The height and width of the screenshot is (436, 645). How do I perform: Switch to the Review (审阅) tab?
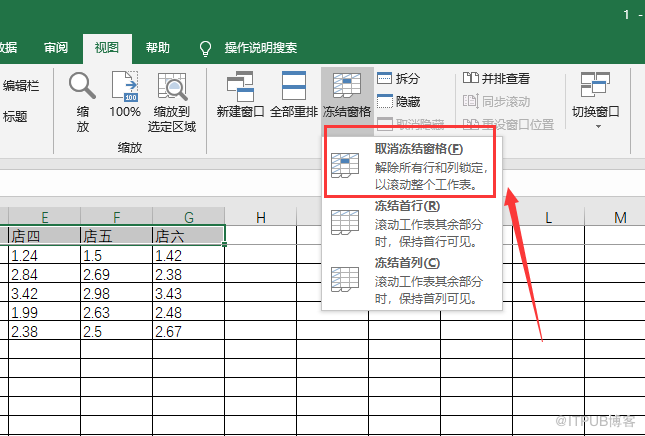(56, 47)
